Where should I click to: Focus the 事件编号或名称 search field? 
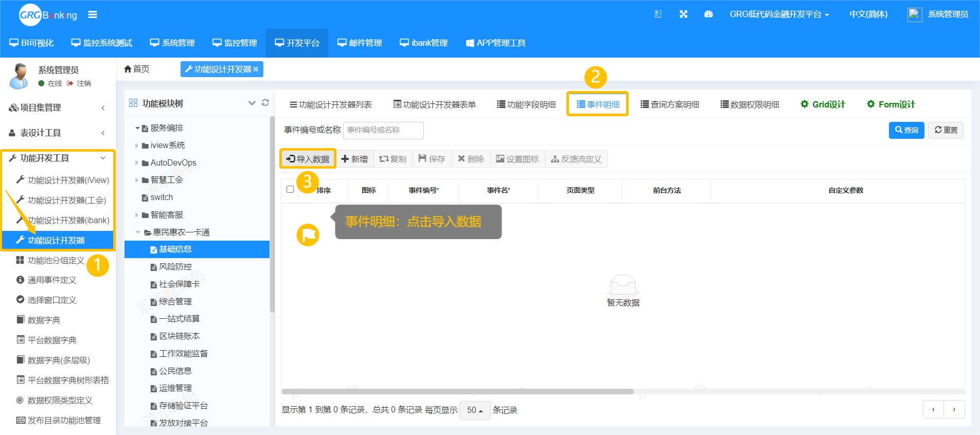pos(383,130)
